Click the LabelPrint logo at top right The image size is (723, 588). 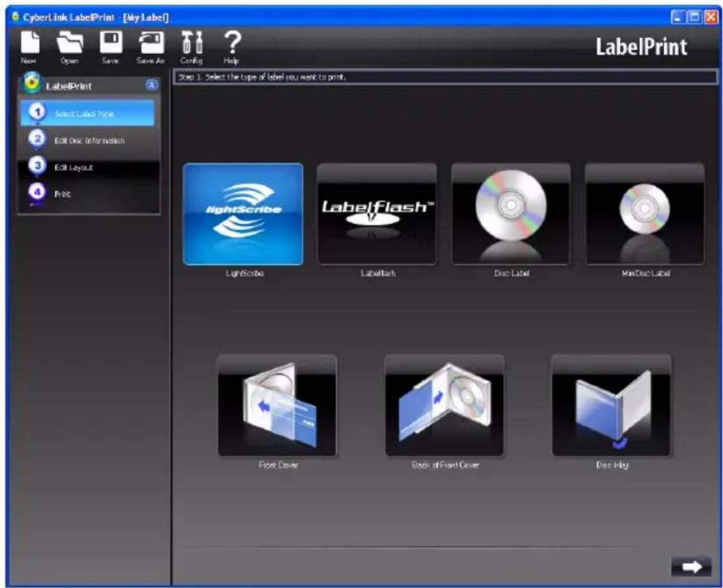[x=642, y=47]
